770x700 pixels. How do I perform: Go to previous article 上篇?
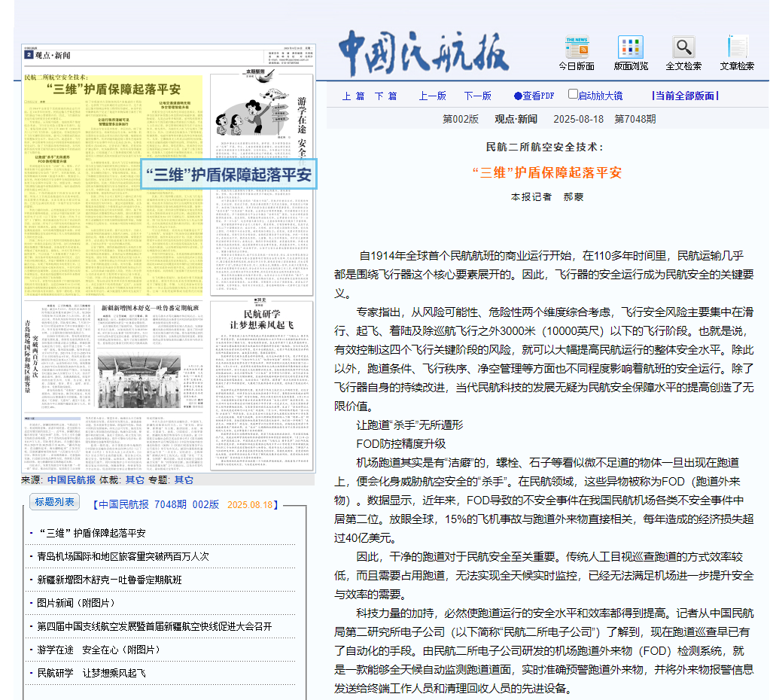(354, 96)
